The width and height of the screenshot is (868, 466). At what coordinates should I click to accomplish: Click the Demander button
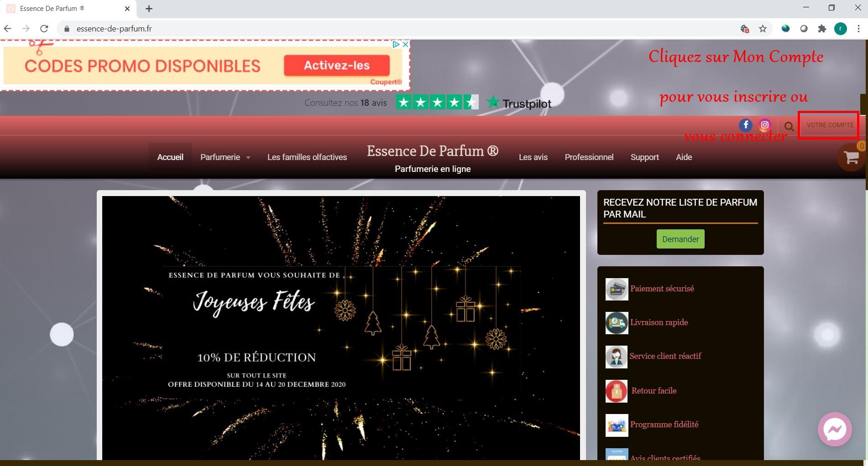(680, 239)
